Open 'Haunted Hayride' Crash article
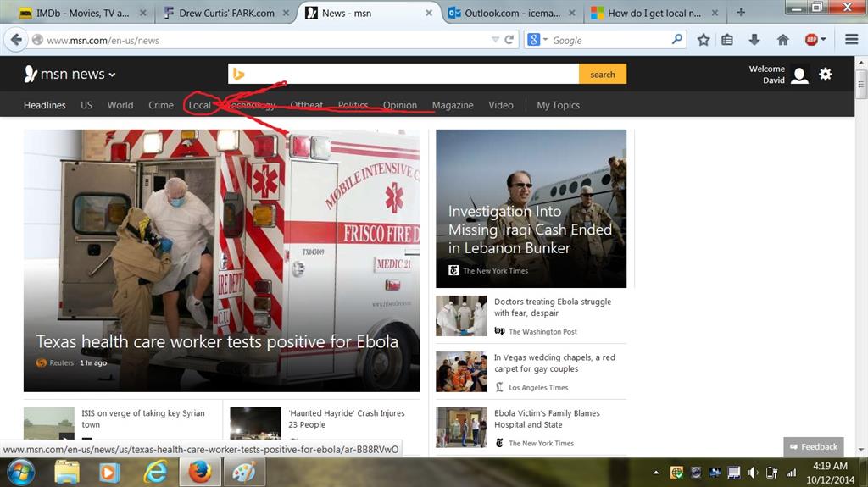Viewport: 868px width, 487px height. click(x=346, y=419)
